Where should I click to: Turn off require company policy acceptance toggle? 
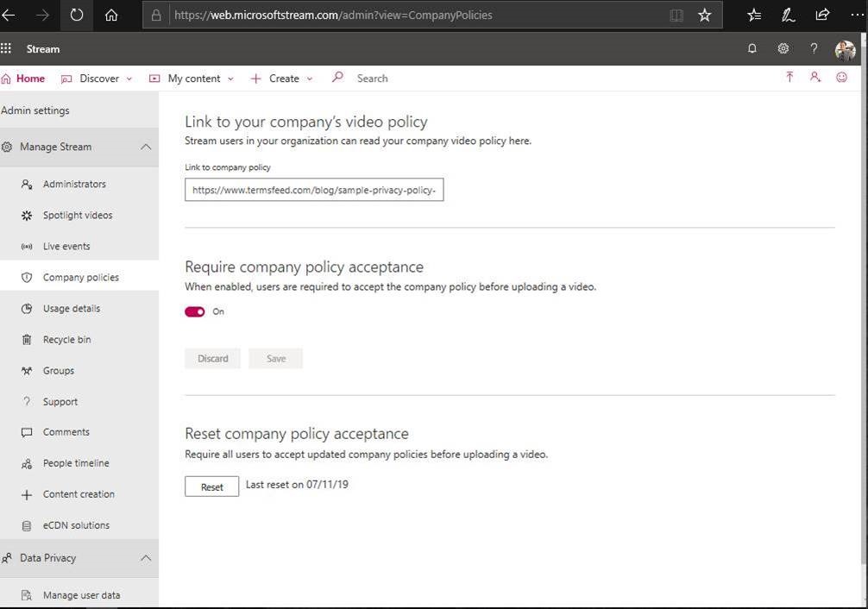195,311
